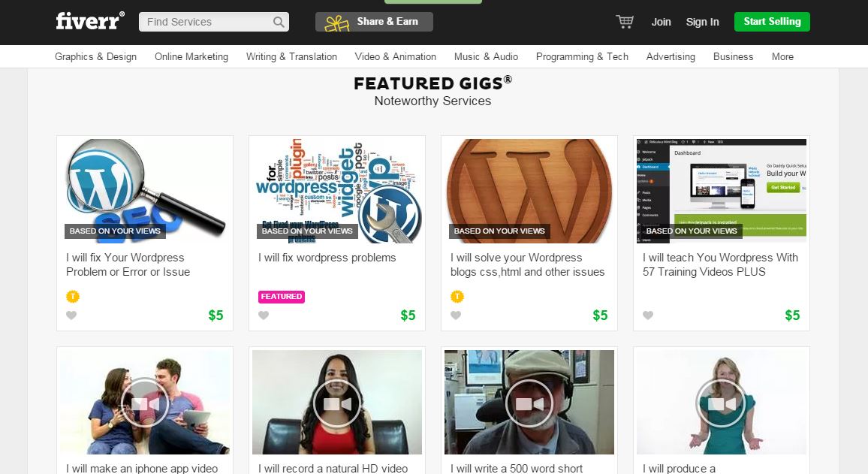Play the natural HD video gig preview
The image size is (868, 474).
coord(336,403)
